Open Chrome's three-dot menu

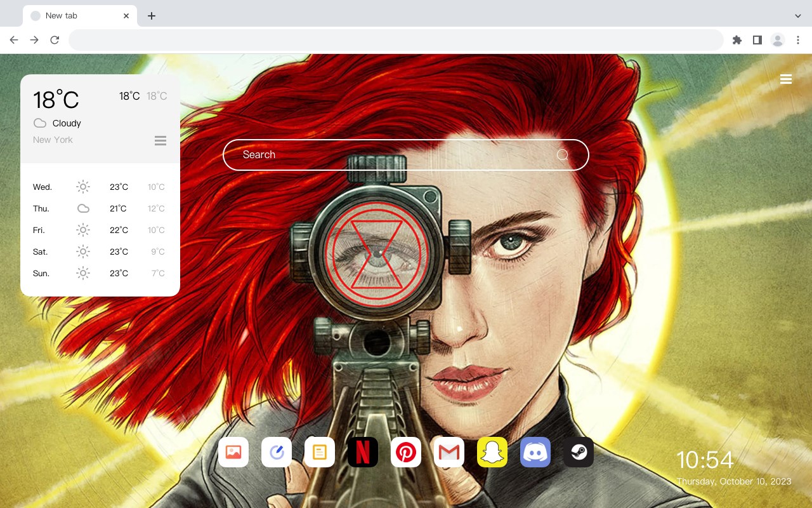pos(798,40)
